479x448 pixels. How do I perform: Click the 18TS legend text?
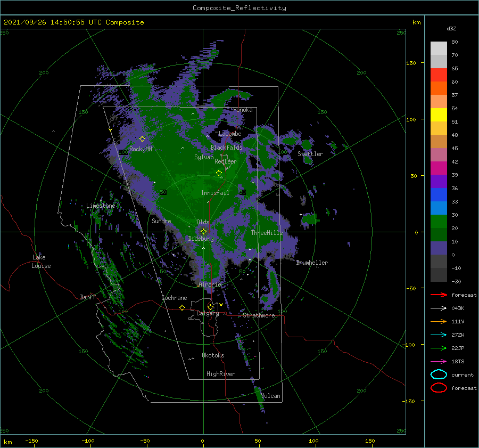click(458, 362)
